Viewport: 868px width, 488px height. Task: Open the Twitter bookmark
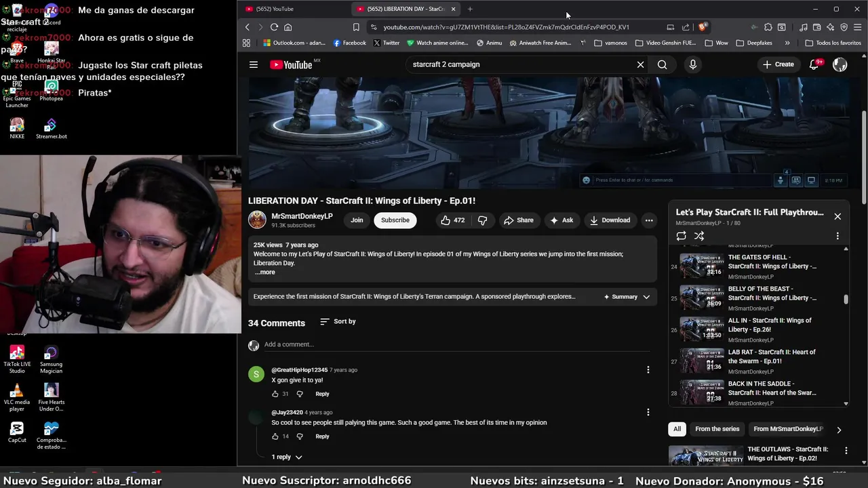point(386,43)
